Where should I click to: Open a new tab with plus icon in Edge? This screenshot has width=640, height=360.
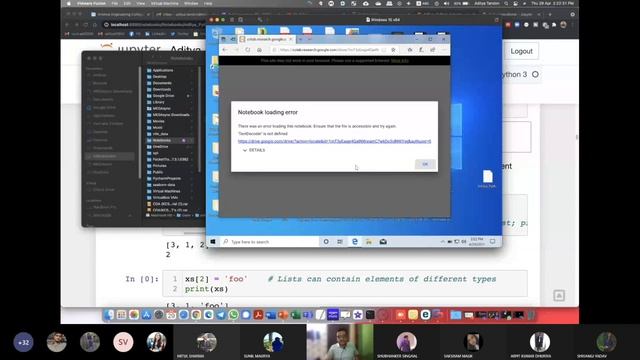click(x=300, y=39)
